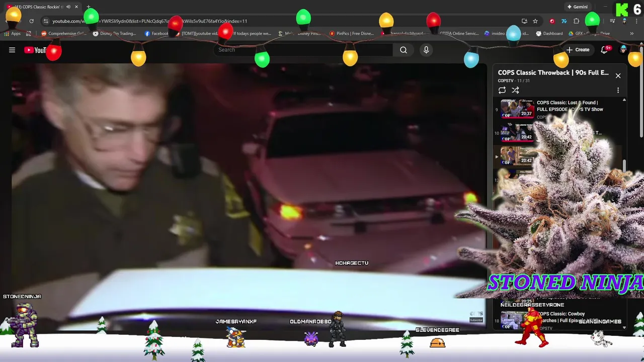The height and width of the screenshot is (362, 644).
Task: Open the [TOMT] youtube vid bookmark
Action: point(197,34)
